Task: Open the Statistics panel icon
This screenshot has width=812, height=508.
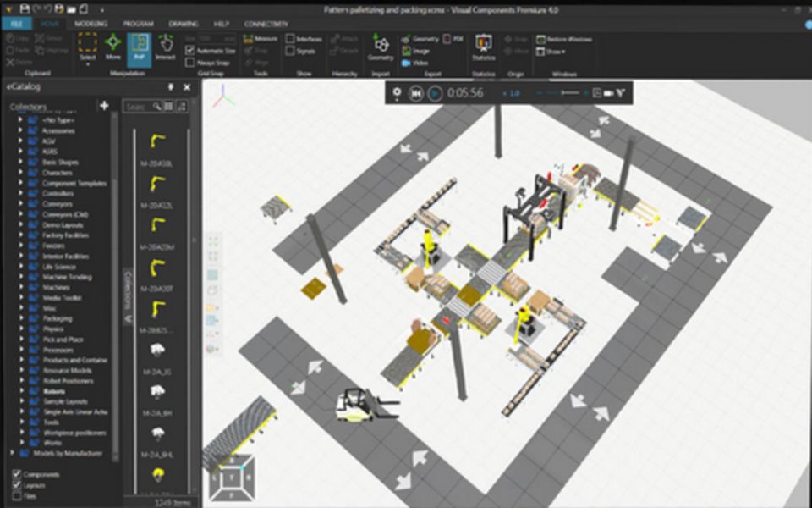Action: click(x=483, y=47)
